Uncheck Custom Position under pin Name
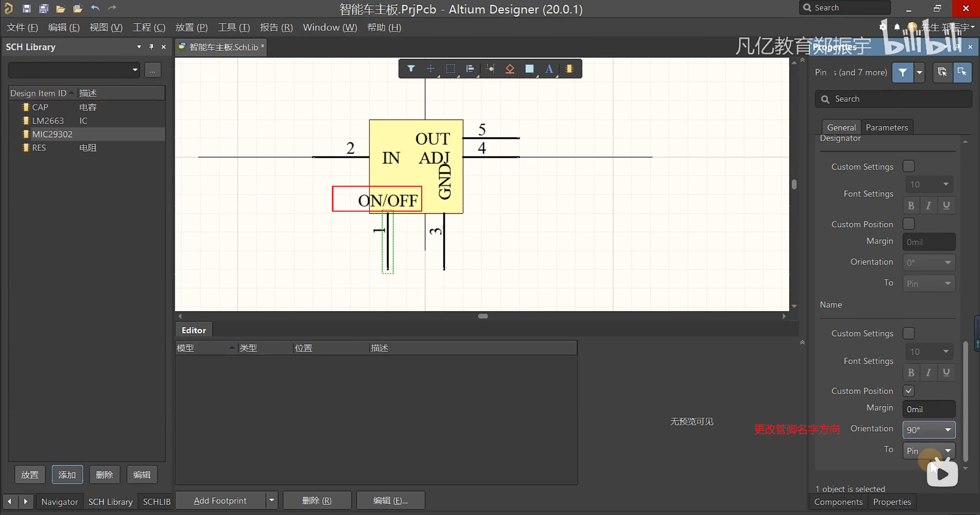The height and width of the screenshot is (515, 980). 909,391
